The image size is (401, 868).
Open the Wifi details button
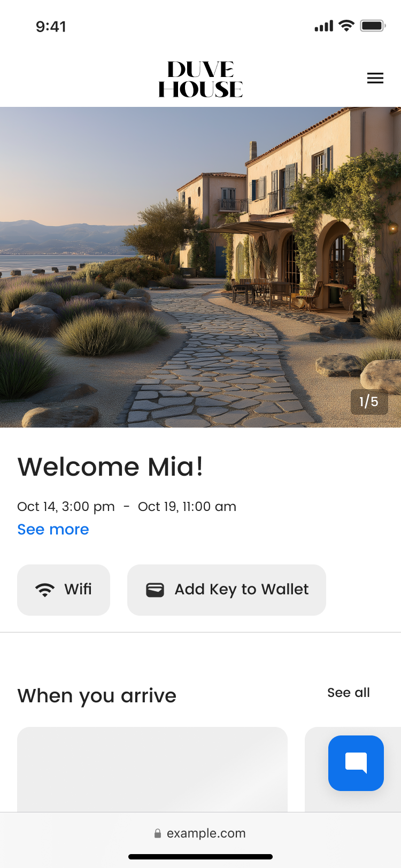64,590
